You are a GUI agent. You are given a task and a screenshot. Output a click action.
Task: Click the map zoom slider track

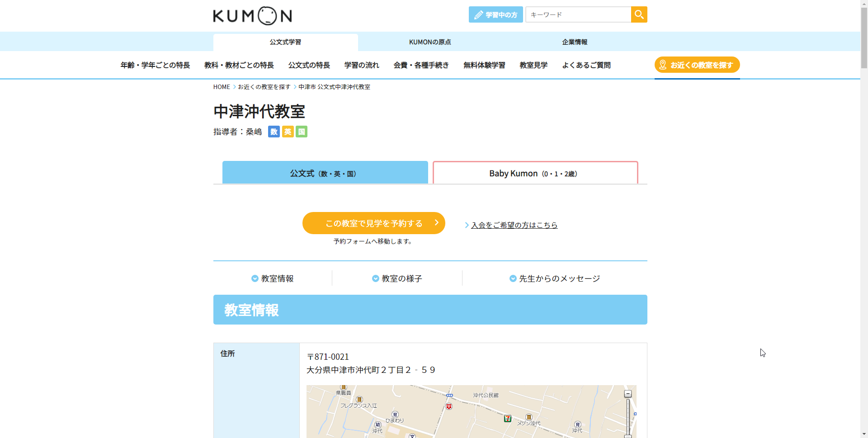(627, 416)
